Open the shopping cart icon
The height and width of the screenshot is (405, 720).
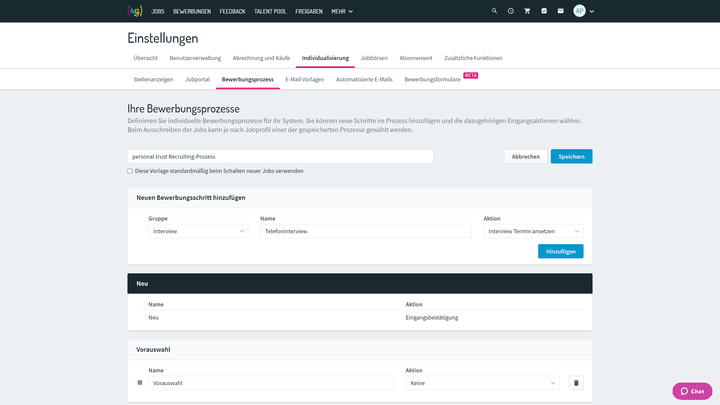[x=527, y=11]
